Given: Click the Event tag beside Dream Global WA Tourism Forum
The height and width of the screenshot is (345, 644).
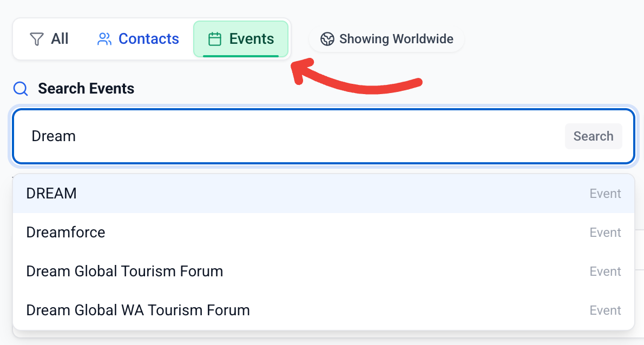Looking at the screenshot, I should tap(605, 310).
